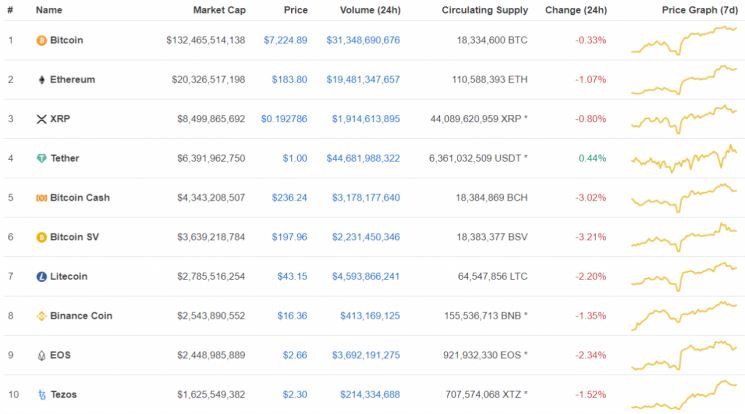Select Ethereum market cap $20,326,517,198

209,80
